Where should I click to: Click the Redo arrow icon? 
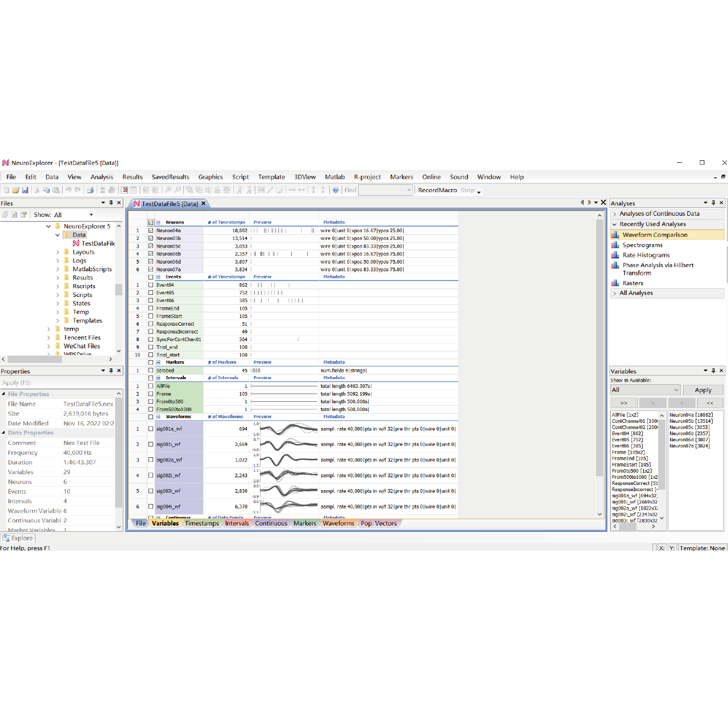78,190
